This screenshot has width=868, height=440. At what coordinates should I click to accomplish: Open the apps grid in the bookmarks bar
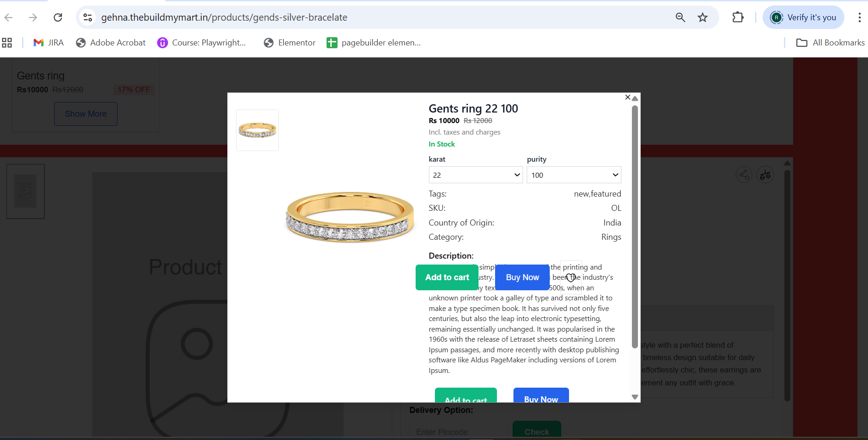(7, 43)
